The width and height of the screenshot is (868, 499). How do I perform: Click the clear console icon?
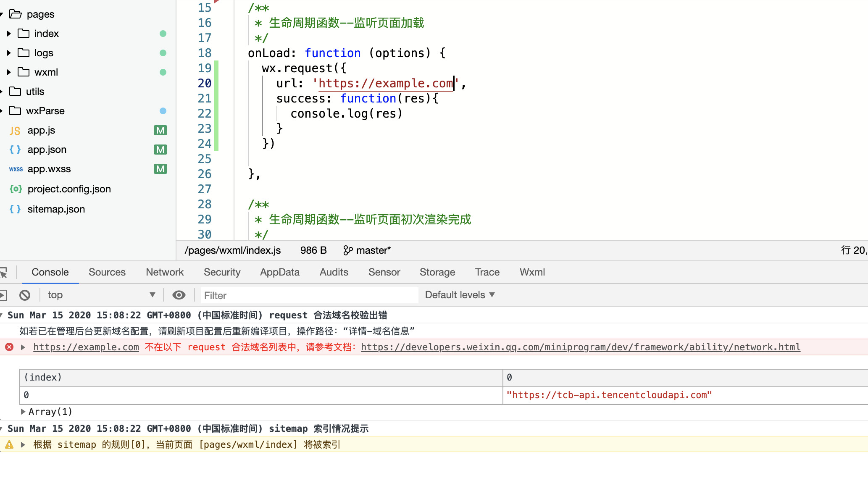coord(25,295)
